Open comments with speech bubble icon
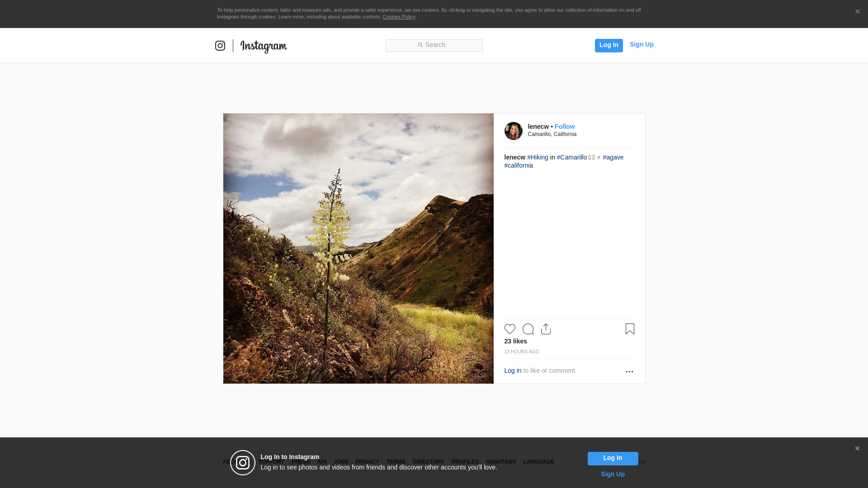868x488 pixels. tap(528, 329)
